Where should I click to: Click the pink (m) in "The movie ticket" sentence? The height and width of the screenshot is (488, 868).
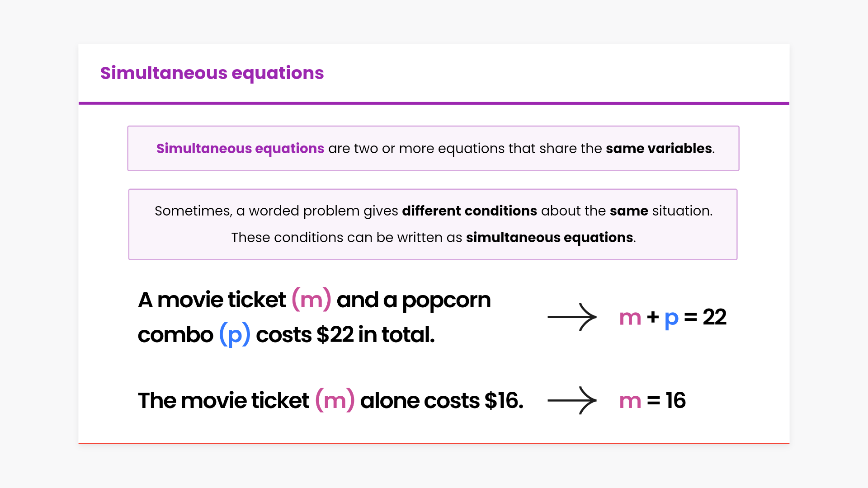coord(335,401)
